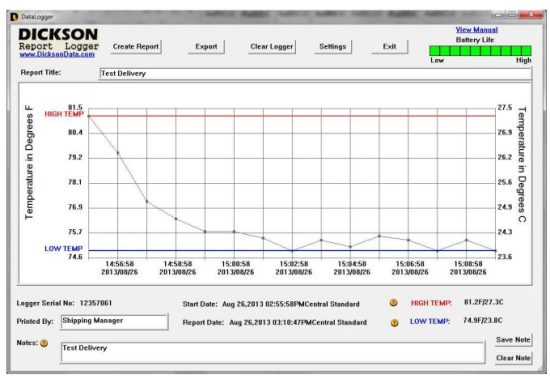The image size is (550, 383).
Task: Click the Create Report button
Action: pyautogui.click(x=136, y=47)
